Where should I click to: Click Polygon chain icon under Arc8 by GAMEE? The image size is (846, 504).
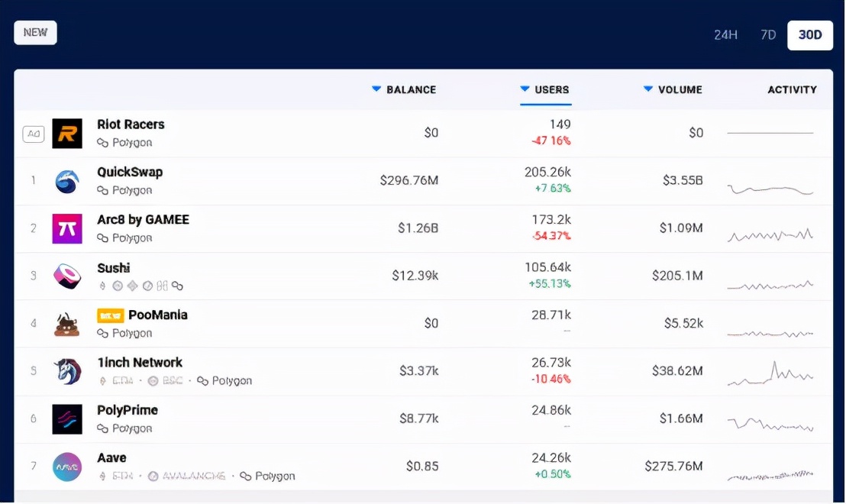[x=102, y=237]
